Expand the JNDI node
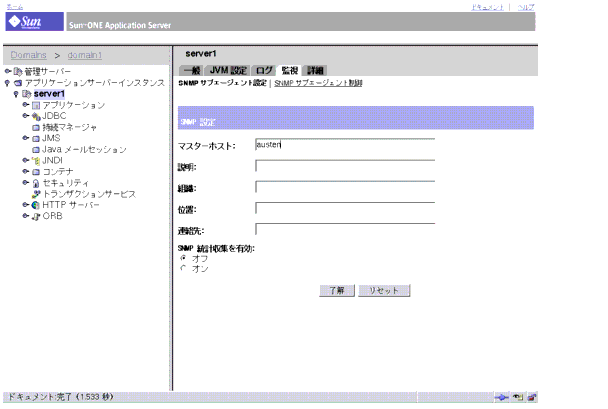 [26, 160]
